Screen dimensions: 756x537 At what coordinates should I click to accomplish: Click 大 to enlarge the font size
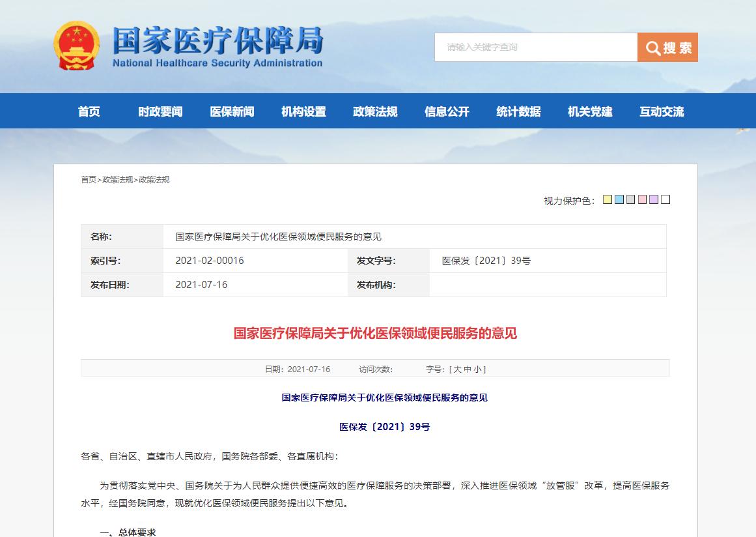click(x=456, y=368)
